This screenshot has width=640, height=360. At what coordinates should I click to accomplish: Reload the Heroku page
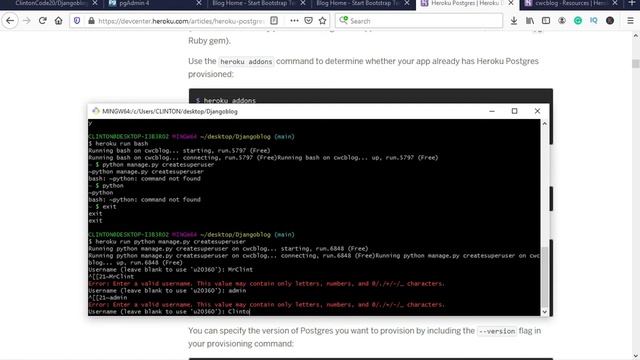(x=42, y=20)
